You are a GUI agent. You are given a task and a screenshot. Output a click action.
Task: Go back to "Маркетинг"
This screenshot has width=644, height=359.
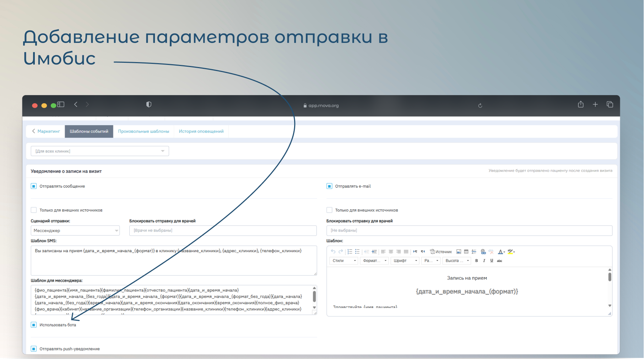(x=46, y=131)
